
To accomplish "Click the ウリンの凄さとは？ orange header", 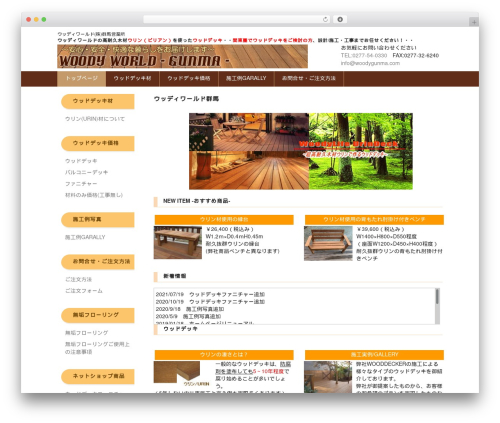I will [224, 355].
